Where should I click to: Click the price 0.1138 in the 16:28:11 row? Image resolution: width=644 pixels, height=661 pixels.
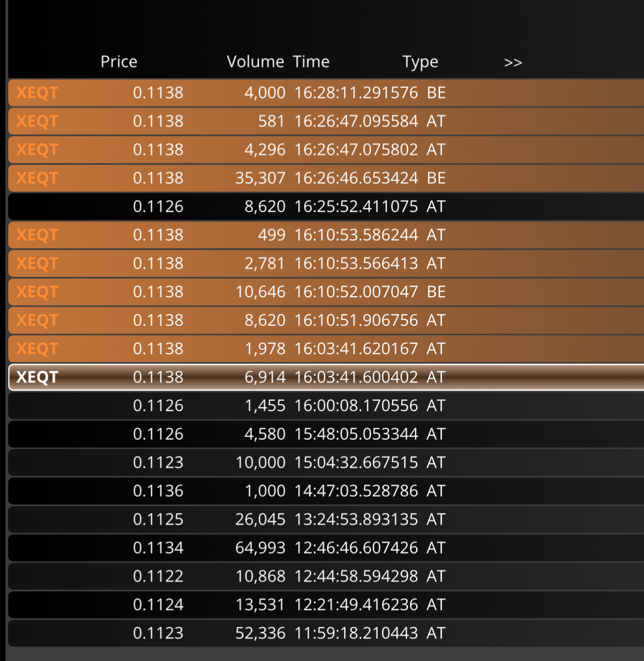coord(158,92)
